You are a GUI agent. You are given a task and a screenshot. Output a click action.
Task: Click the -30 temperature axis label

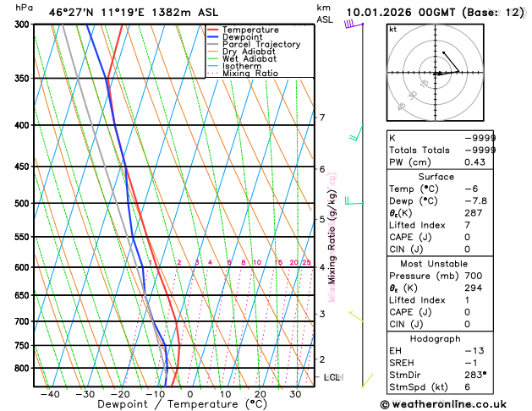tap(85, 394)
